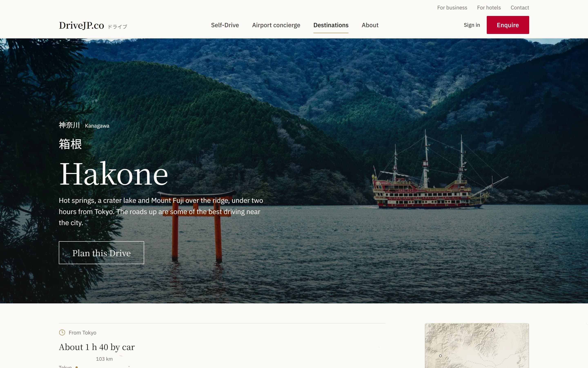Click the Plan this Drive button
Image resolution: width=588 pixels, height=368 pixels.
[x=101, y=253]
